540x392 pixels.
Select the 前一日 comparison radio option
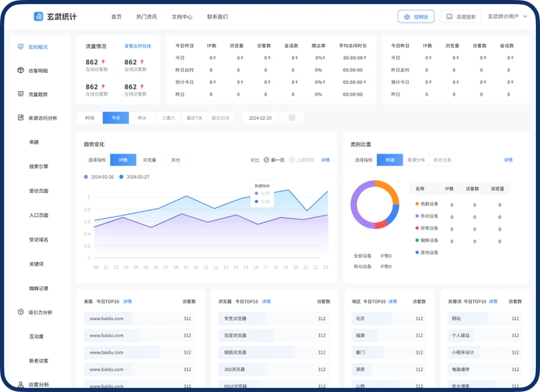[267, 160]
